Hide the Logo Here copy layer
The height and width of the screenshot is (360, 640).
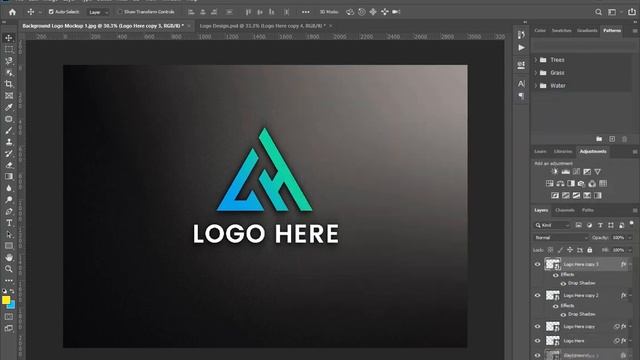pos(538,327)
